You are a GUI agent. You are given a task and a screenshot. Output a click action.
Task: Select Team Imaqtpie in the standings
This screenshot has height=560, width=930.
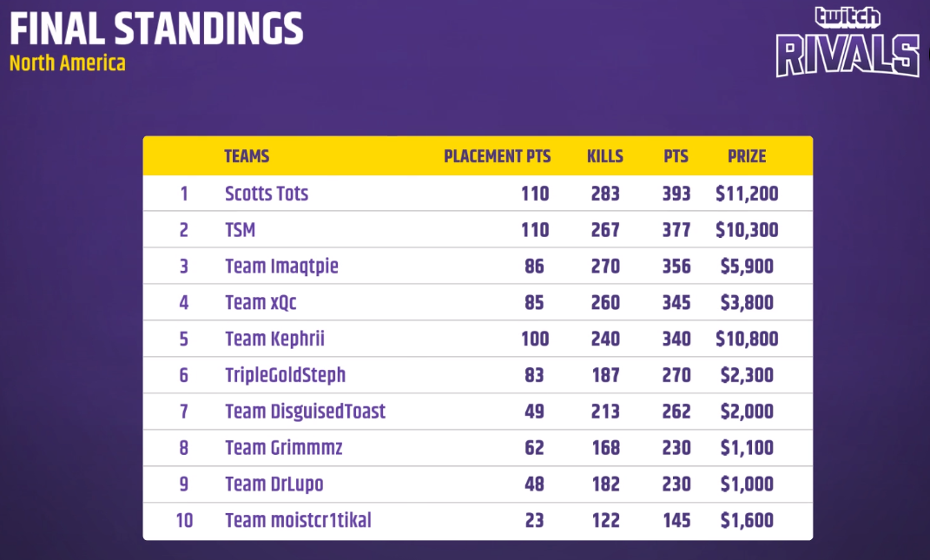[x=281, y=266]
